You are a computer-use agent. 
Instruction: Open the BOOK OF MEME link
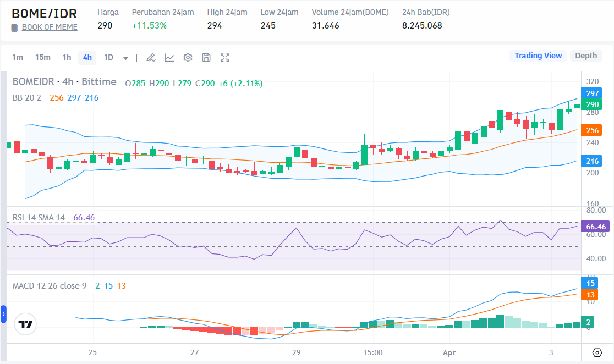(x=50, y=27)
